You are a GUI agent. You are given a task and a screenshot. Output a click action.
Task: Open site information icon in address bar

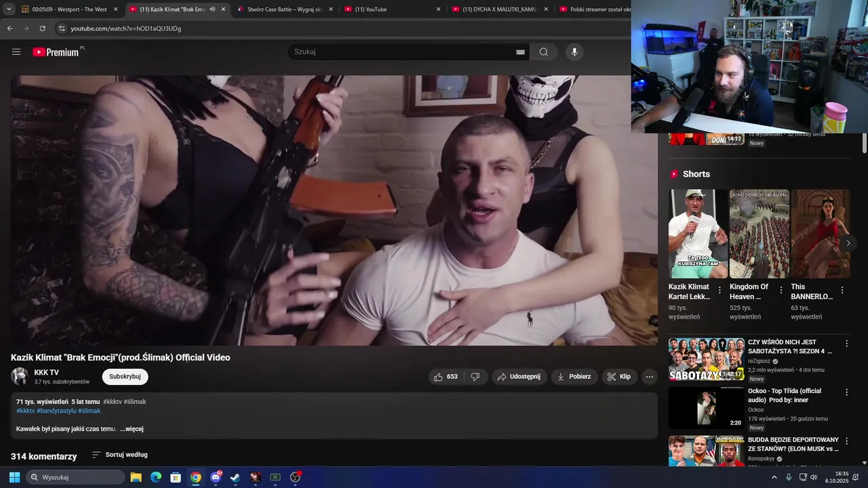pos(62,28)
